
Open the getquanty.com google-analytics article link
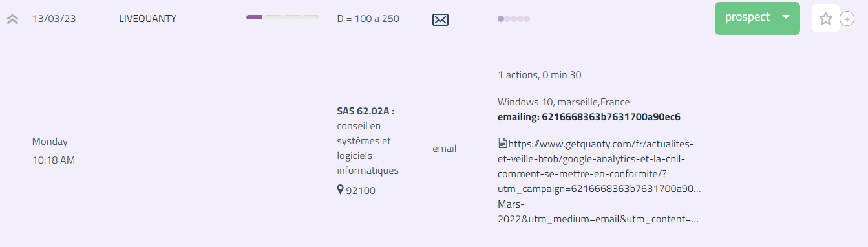[599, 181]
